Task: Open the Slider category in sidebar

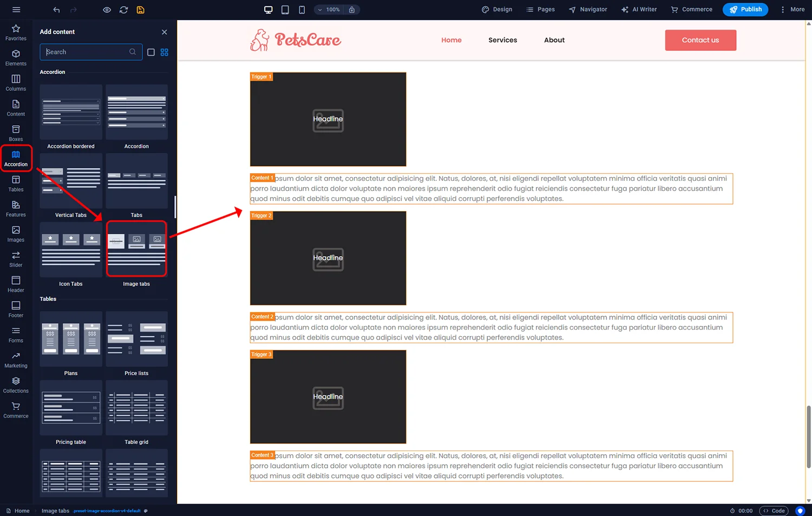Action: [x=16, y=259]
